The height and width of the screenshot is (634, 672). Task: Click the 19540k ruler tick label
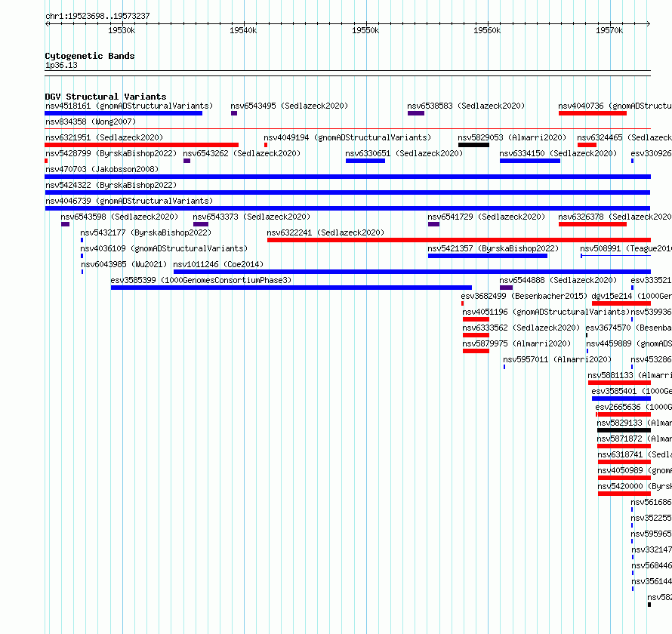243,30
